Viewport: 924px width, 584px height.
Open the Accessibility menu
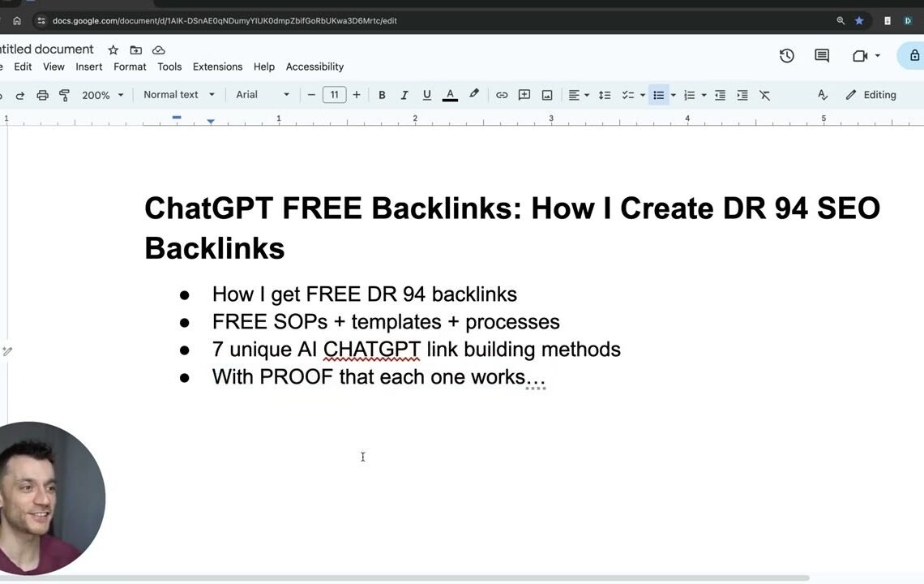coord(314,67)
